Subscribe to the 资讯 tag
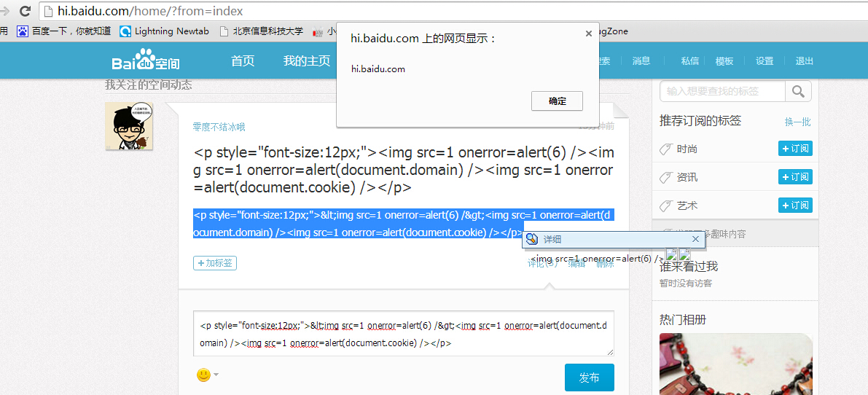This screenshot has height=395, width=868. point(795,176)
